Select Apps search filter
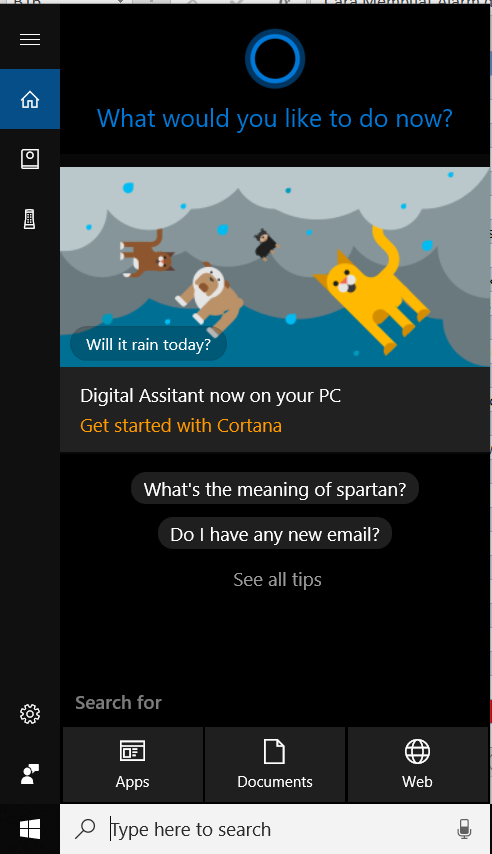The image size is (492, 854). click(x=133, y=764)
